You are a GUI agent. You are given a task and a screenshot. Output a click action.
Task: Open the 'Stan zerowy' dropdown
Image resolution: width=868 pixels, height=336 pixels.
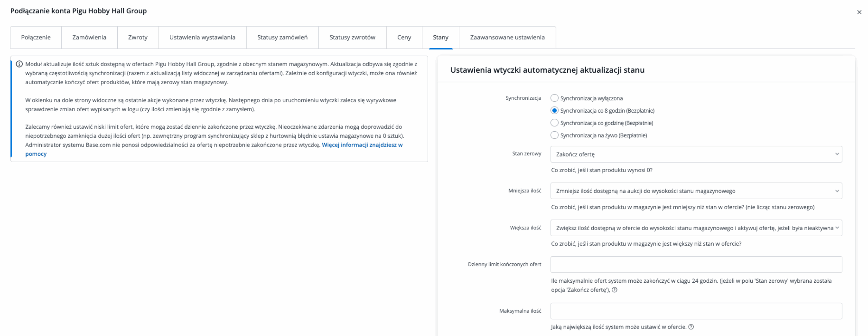tap(696, 154)
